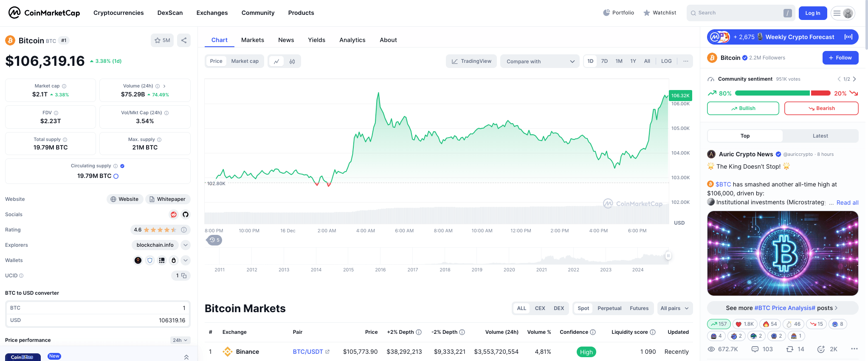The image size is (868, 361).
Task: Add emoji reaction showing 2K
Action: (x=827, y=349)
